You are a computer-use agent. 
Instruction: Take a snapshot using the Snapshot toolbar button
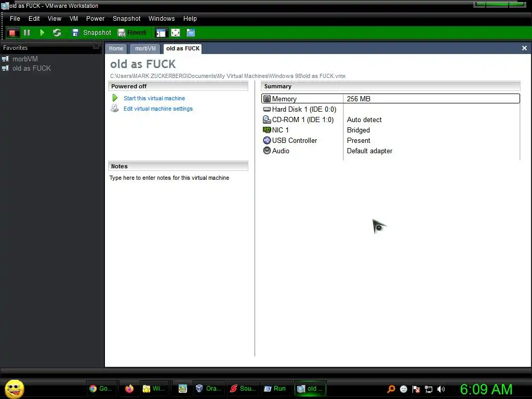tap(91, 33)
